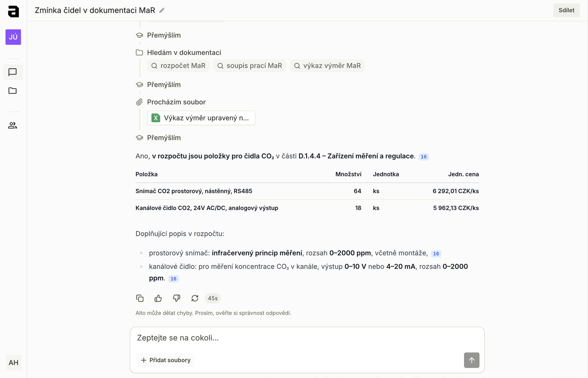The width and height of the screenshot is (588, 378).
Task: Click the 'Přidat soubory' button
Action: [x=165, y=360]
